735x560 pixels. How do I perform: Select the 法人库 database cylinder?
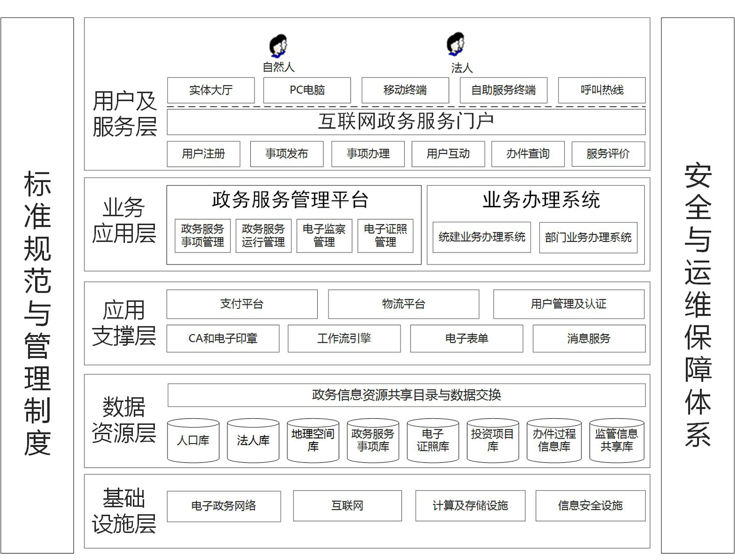pyautogui.click(x=253, y=440)
